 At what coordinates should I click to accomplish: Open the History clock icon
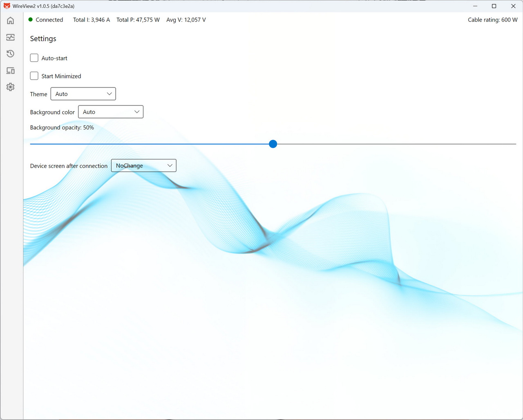[11, 54]
